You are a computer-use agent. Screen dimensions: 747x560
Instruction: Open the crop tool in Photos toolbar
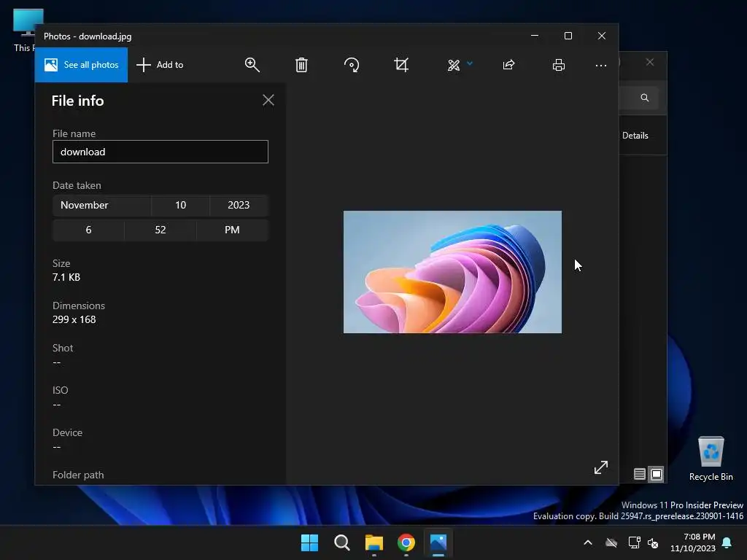pyautogui.click(x=401, y=65)
